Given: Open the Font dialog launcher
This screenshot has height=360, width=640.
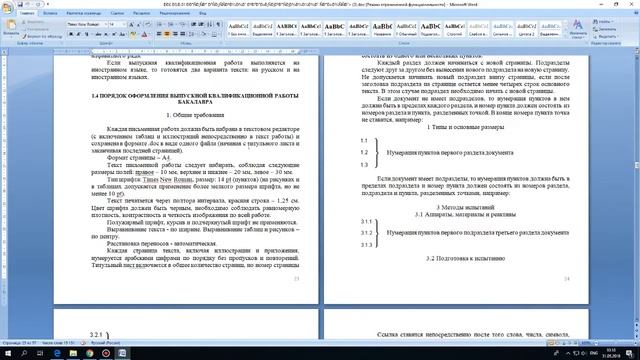Looking at the screenshot, I should tap(150, 43).
